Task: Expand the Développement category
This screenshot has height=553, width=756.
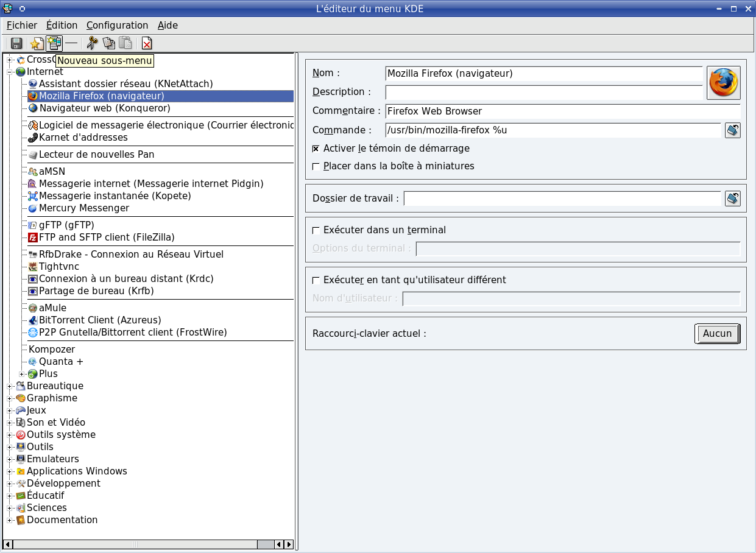Action: [x=10, y=483]
